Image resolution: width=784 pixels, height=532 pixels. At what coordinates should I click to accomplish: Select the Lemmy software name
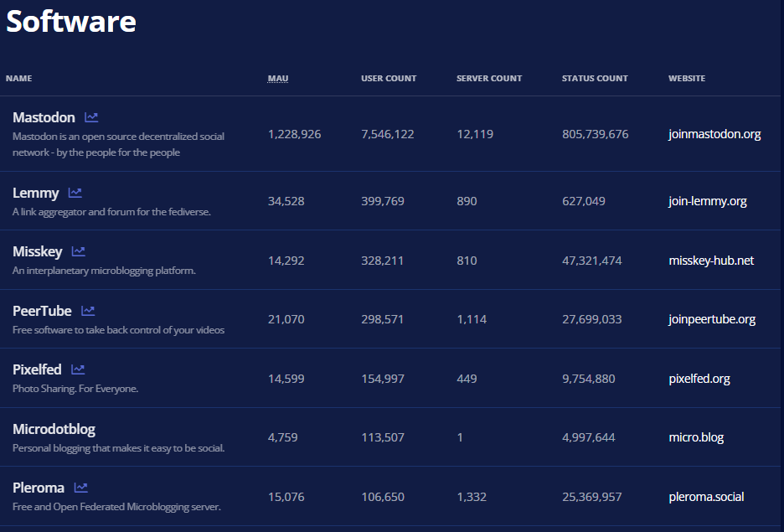click(35, 193)
